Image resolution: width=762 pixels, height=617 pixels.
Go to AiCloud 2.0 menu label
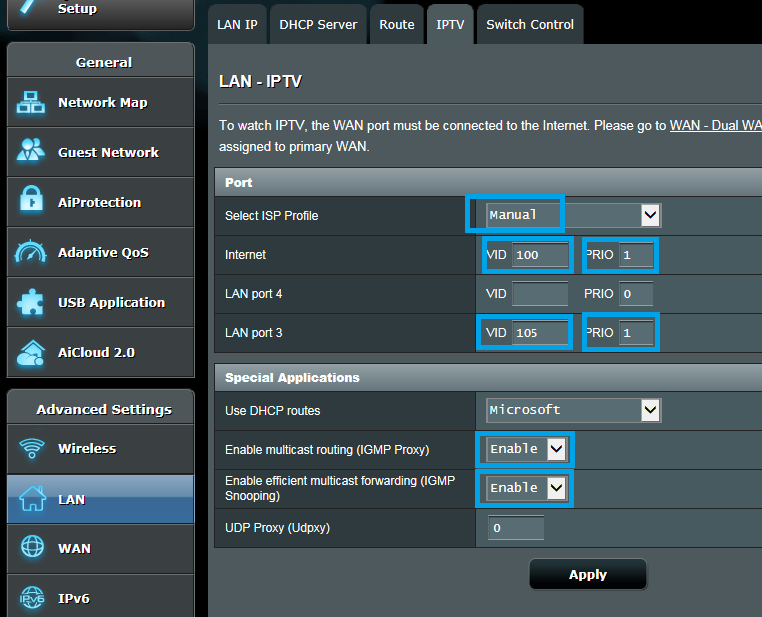pyautogui.click(x=96, y=353)
